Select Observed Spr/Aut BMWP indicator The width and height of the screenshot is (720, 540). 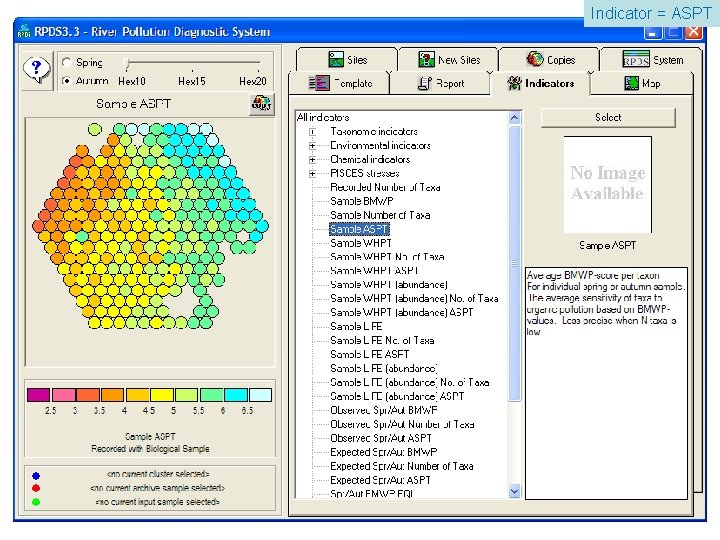pos(383,410)
